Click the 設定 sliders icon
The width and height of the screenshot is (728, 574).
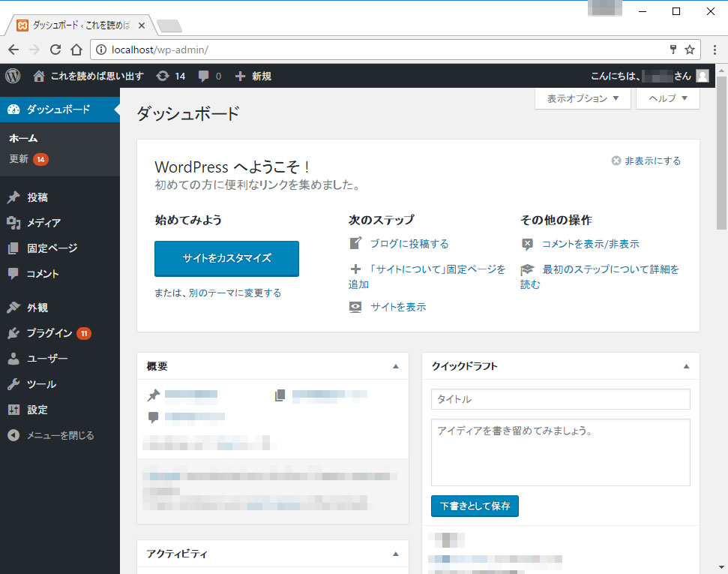point(13,410)
